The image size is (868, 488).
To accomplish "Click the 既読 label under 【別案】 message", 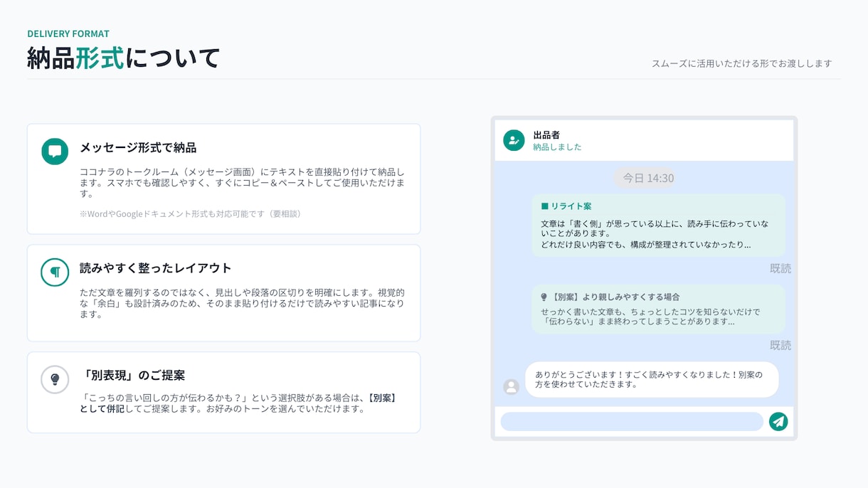I will (x=780, y=346).
